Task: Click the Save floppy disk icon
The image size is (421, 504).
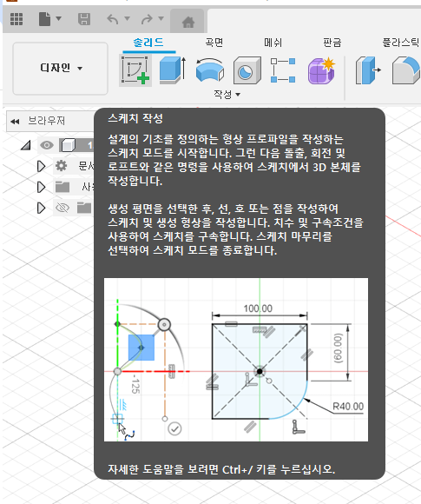Action: coord(84,19)
